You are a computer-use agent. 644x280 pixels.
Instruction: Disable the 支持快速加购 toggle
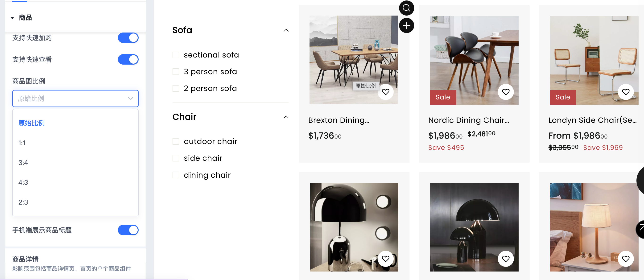tap(128, 38)
